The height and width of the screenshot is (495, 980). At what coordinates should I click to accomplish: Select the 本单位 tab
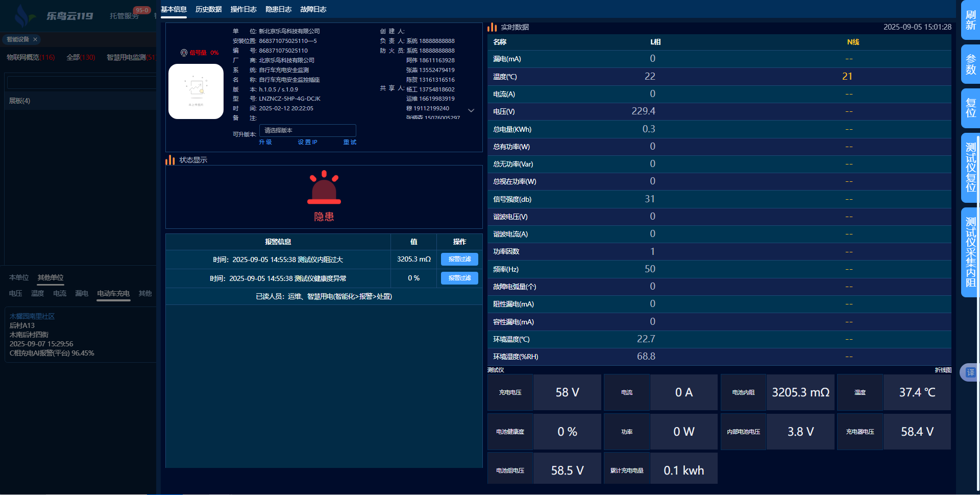pos(19,277)
